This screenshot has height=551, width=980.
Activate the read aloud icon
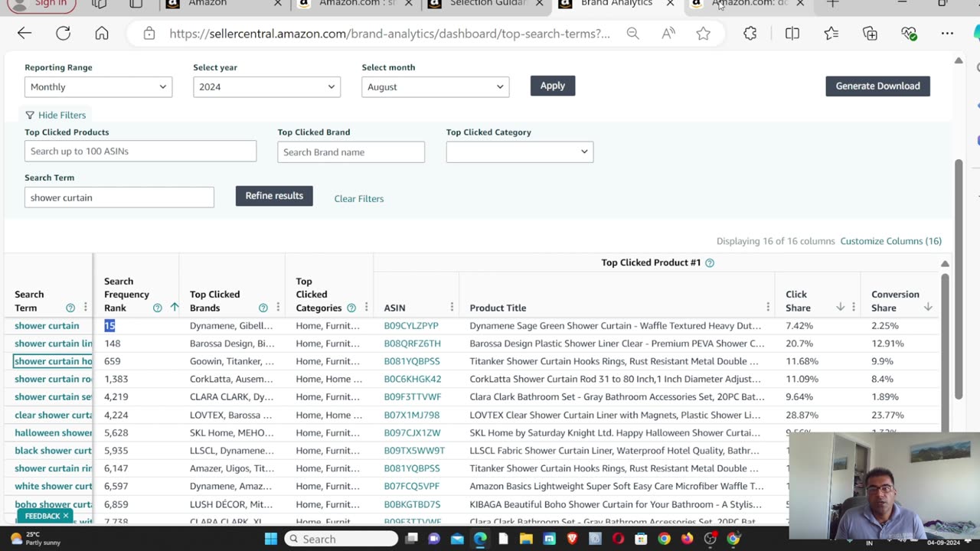(668, 34)
